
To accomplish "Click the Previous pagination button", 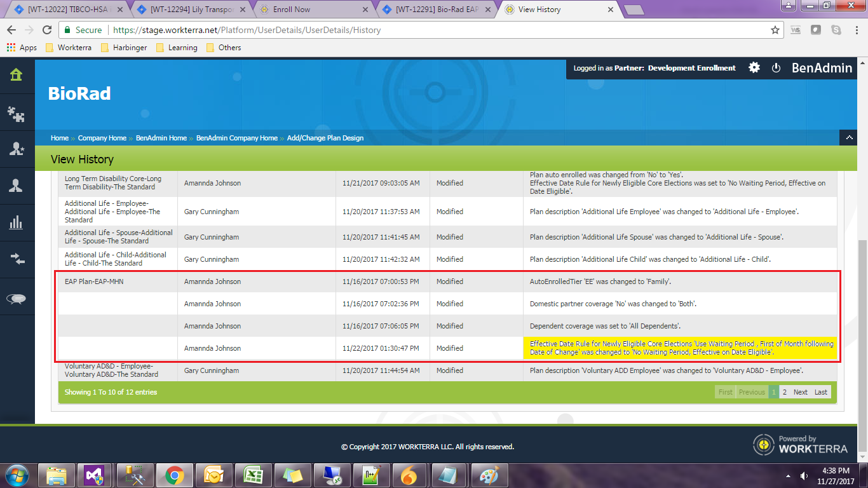I will click(752, 392).
